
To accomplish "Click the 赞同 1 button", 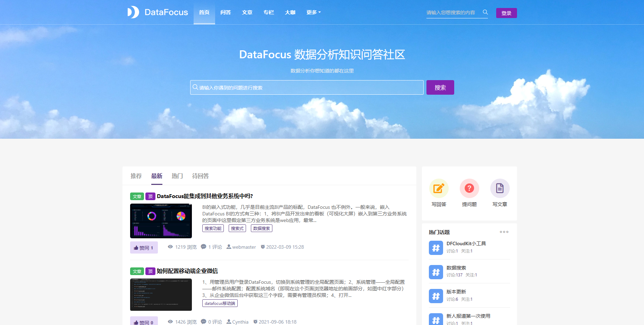I will point(144,248).
